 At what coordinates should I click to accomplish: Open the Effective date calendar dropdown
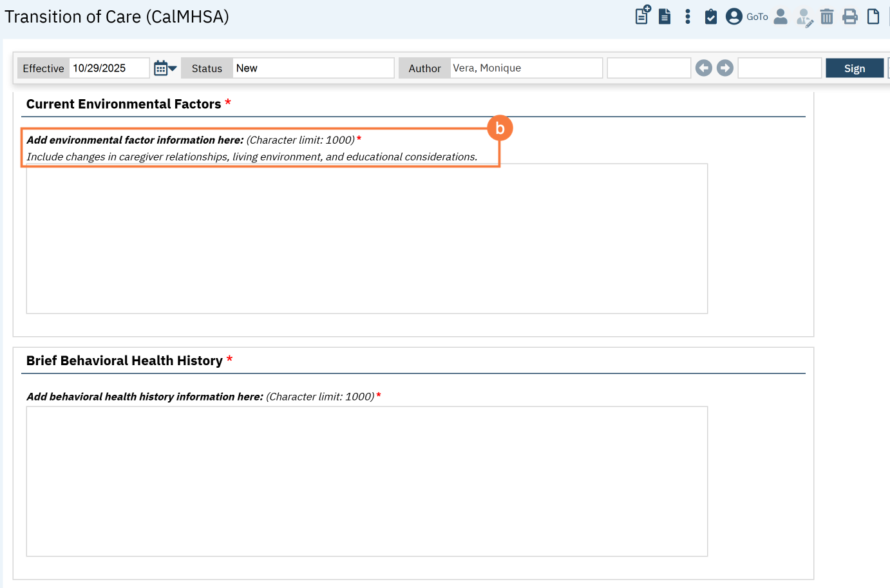coord(165,68)
